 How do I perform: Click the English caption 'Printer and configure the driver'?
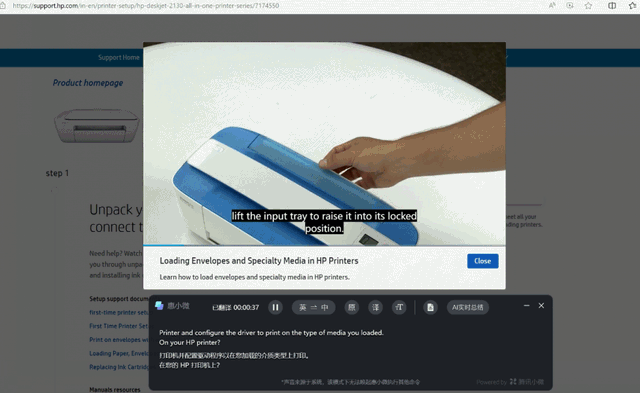[x=271, y=333]
